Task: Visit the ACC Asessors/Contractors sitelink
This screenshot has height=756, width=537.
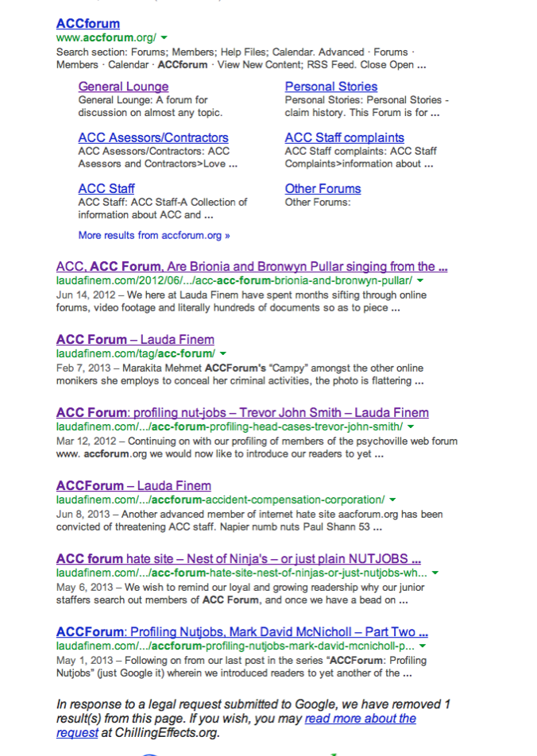Action: 153,138
